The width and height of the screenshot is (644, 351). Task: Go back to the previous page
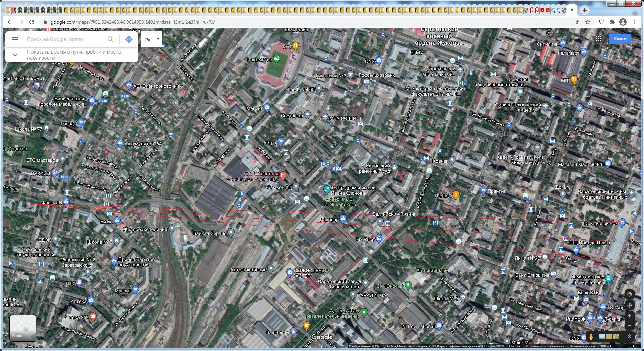(10, 22)
